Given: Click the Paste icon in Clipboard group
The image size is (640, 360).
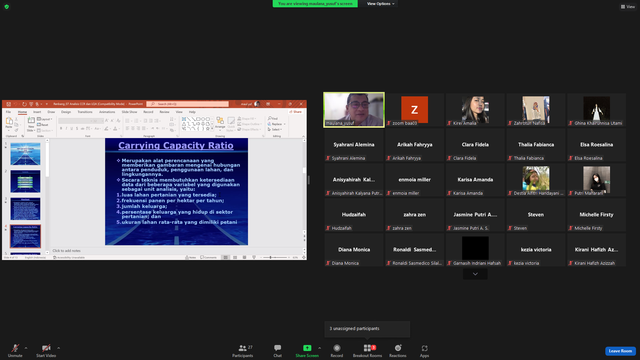Looking at the screenshot, I should tap(9, 122).
